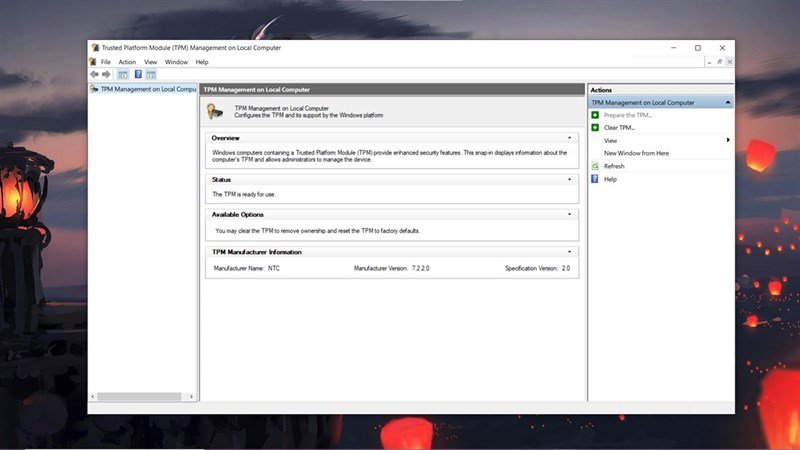Click New Window from Here
This screenshot has width=800, height=450.
click(x=636, y=153)
